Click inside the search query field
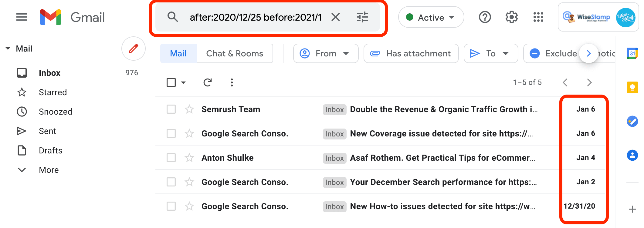The height and width of the screenshot is (228, 644). coord(255,17)
